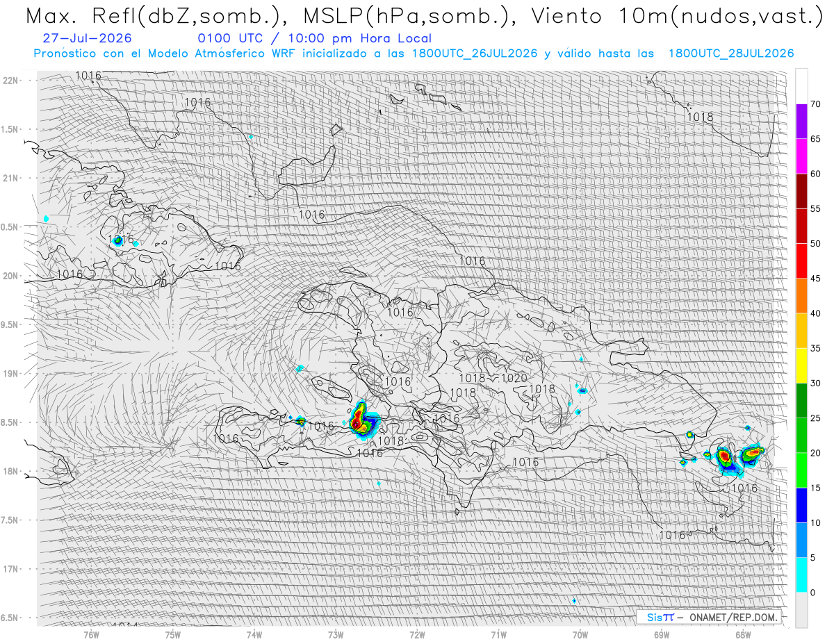Click the colorbar value label '0'
This screenshot has height=644, width=834.
point(812,593)
